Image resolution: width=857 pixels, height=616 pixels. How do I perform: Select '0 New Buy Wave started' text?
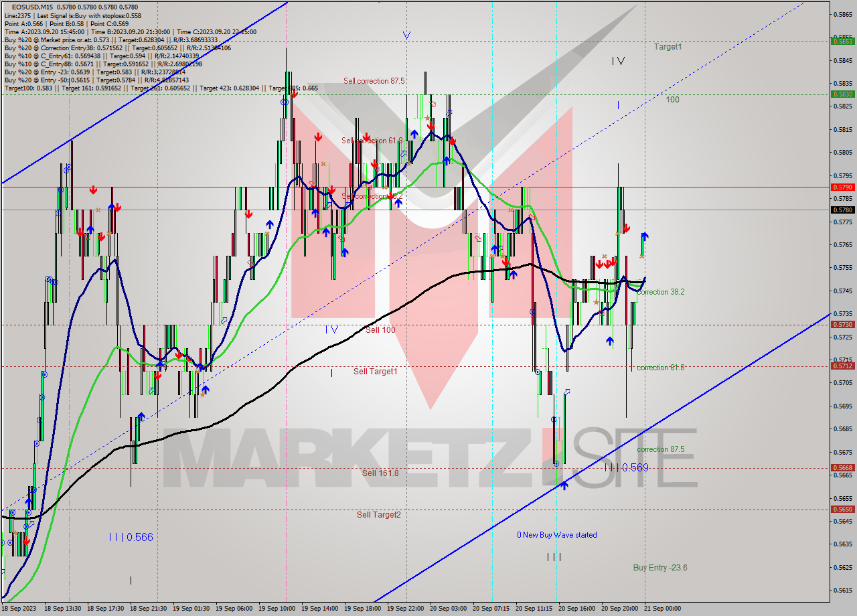click(x=556, y=535)
